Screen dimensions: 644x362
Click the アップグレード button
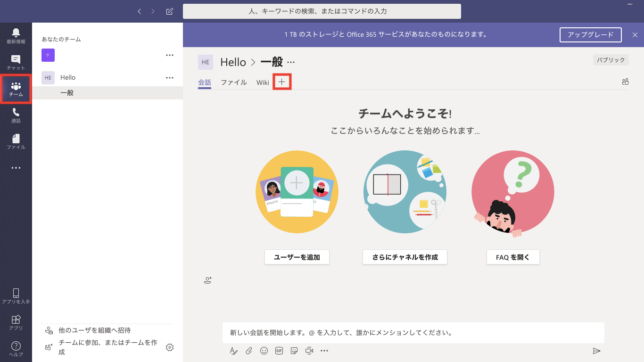(x=590, y=35)
